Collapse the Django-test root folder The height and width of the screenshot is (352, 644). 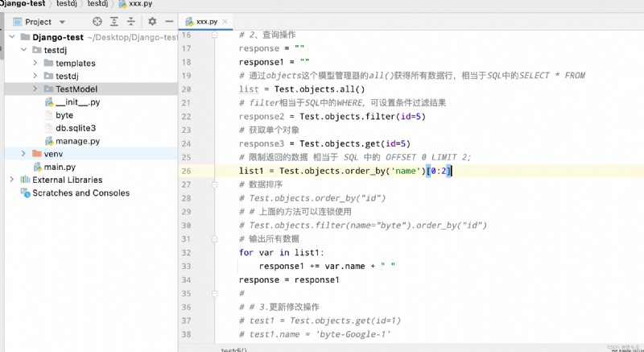coord(12,37)
